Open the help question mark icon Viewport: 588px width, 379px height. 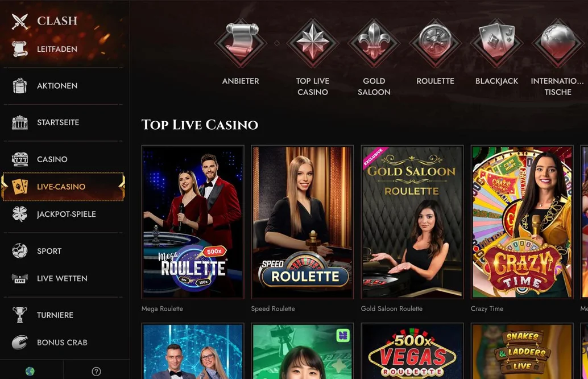(x=96, y=371)
